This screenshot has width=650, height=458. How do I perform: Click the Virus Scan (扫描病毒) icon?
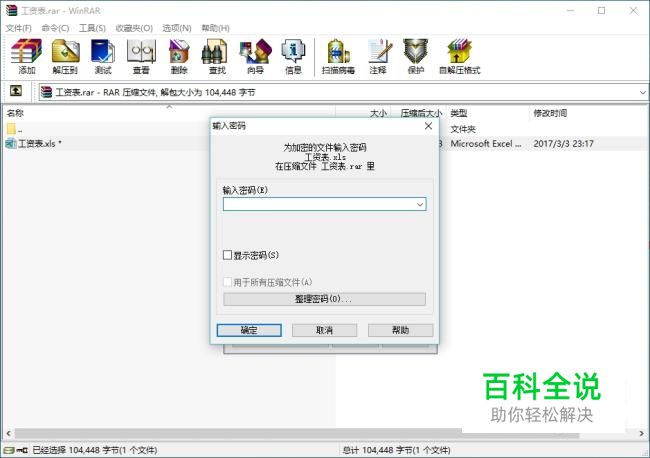pos(338,57)
